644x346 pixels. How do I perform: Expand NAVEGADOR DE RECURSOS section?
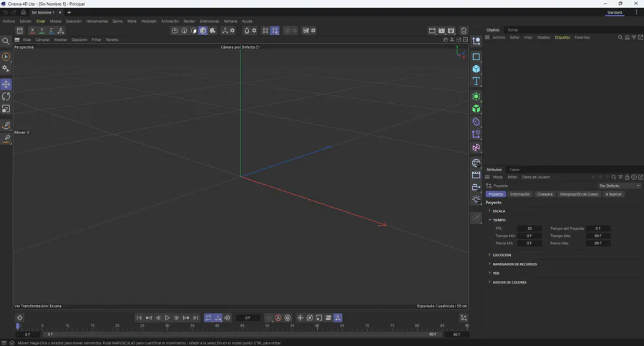pos(514,264)
